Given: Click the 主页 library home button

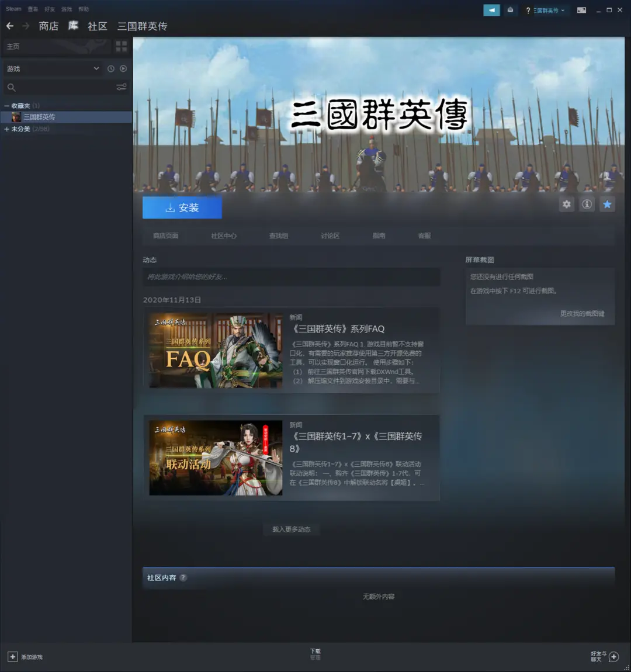Looking at the screenshot, I should 57,46.
